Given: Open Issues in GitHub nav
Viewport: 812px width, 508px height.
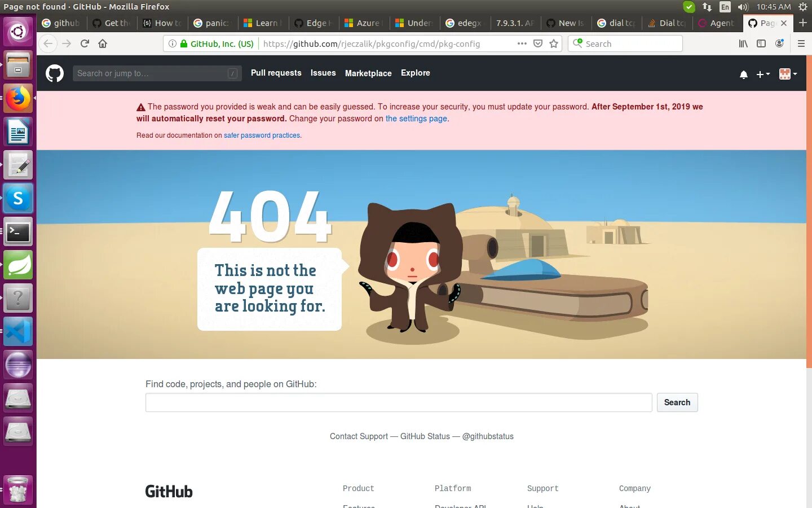Looking at the screenshot, I should [x=323, y=73].
